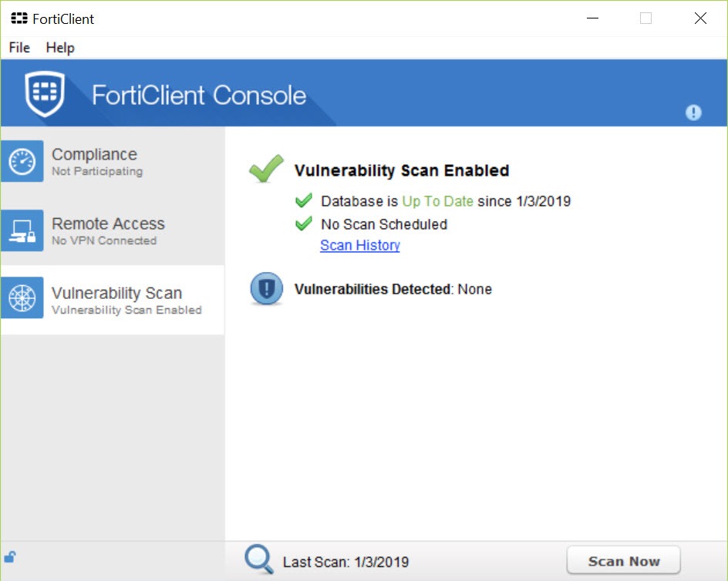728x581 pixels.
Task: Start a scan with Scan Now
Action: pos(624,561)
